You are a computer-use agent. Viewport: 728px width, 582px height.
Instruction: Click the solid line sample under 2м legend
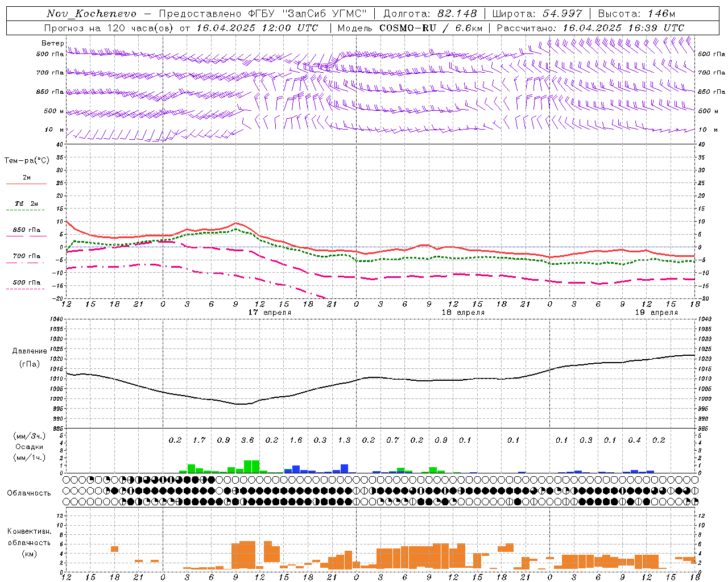click(26, 184)
